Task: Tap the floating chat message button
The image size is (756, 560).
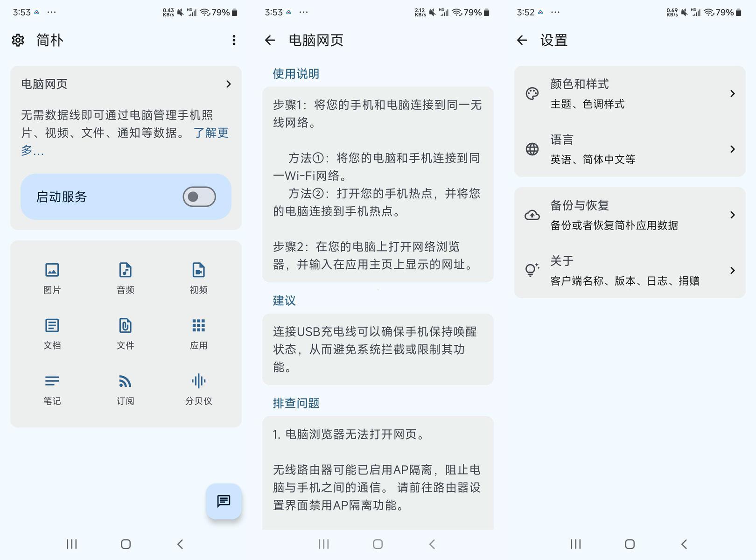Action: [x=224, y=501]
